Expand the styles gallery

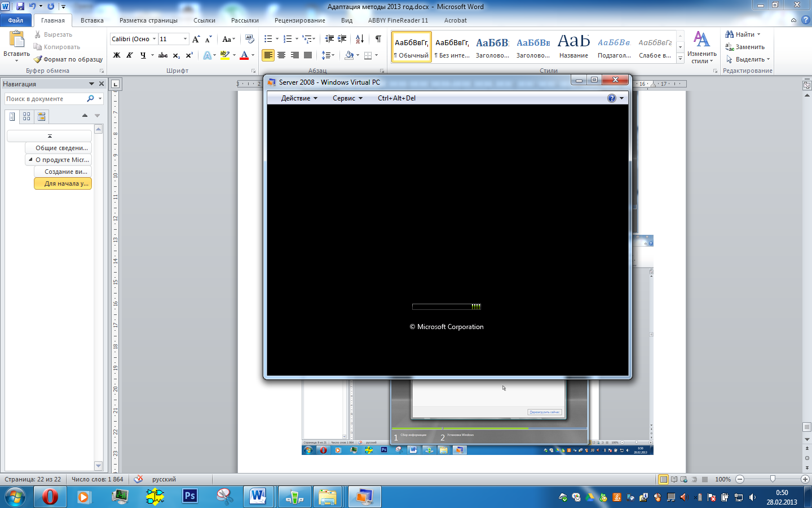click(x=681, y=59)
